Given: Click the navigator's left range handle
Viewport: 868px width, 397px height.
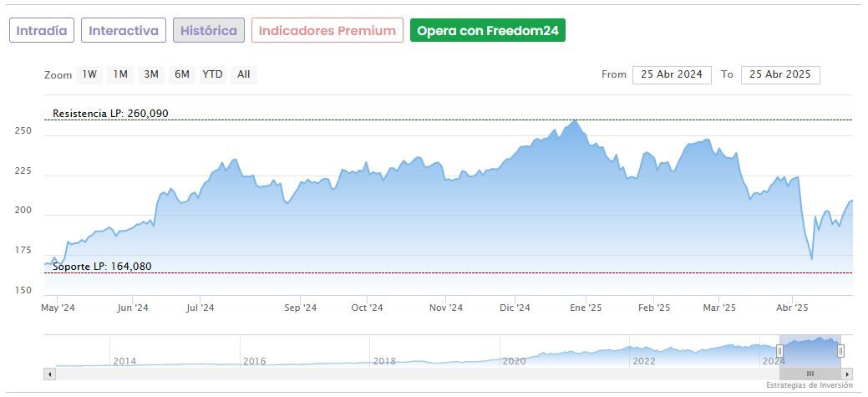Looking at the screenshot, I should pos(779,350).
